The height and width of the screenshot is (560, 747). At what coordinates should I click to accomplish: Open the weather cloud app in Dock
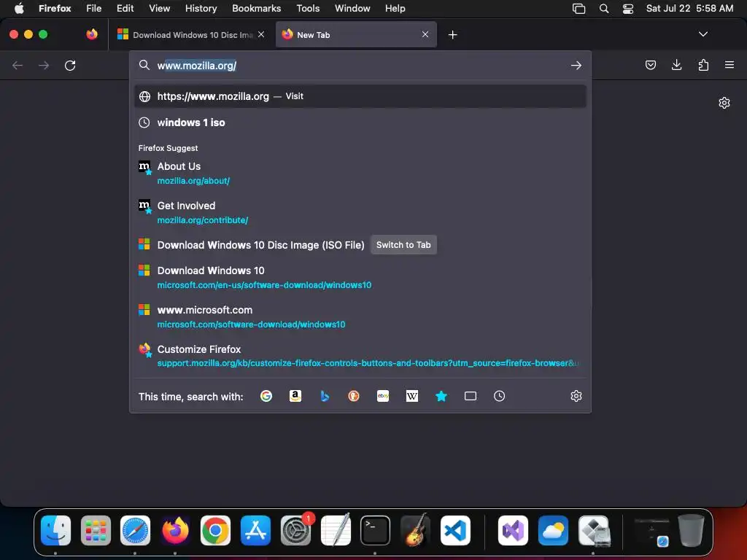tap(553, 530)
